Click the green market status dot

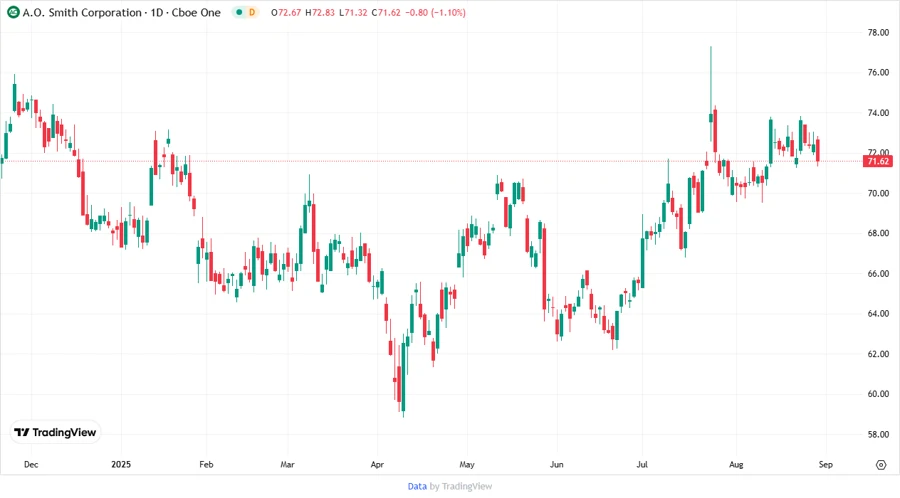click(239, 12)
